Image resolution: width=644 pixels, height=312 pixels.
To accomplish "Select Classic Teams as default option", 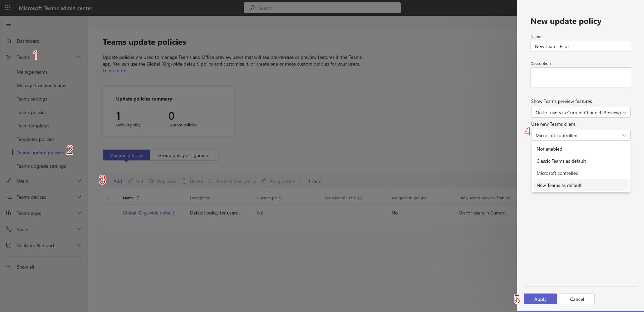I will [561, 161].
